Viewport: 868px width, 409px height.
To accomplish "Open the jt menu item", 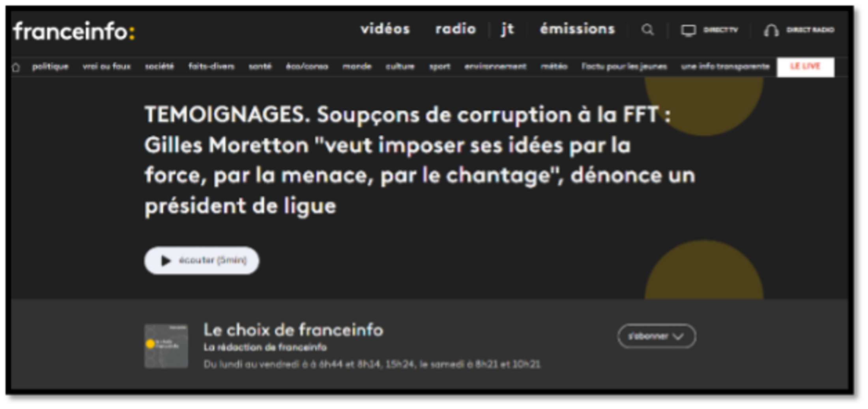I will 507,29.
